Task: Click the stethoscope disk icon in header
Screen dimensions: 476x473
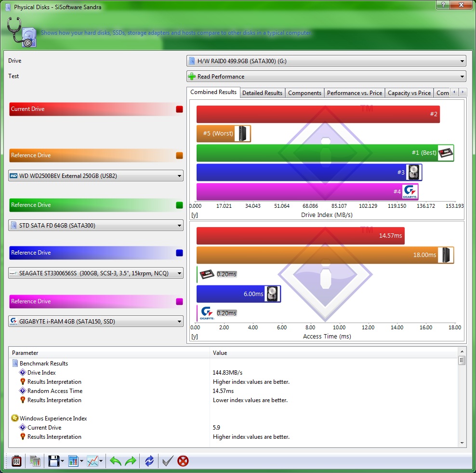Action: [22, 32]
